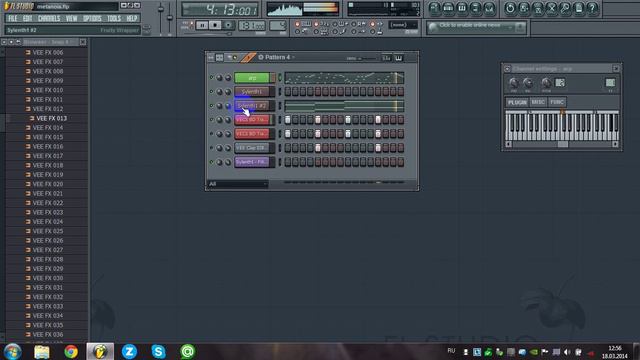The image size is (640, 360).
Task: Open the Playlist view from the toolbar
Action: tap(434, 8)
